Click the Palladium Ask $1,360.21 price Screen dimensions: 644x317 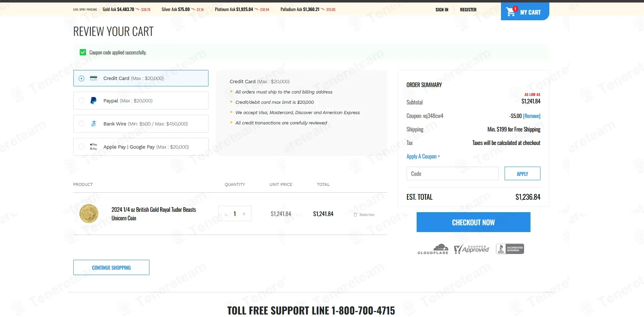300,10
